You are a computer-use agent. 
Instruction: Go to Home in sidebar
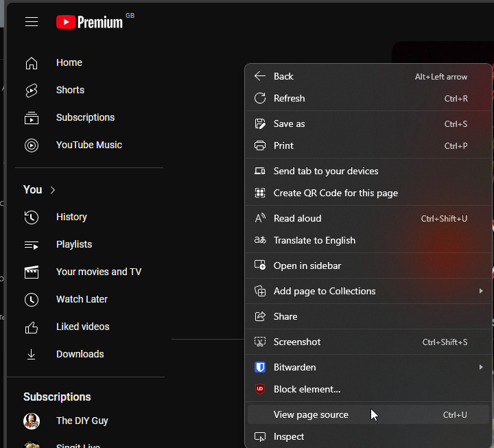[x=69, y=62]
